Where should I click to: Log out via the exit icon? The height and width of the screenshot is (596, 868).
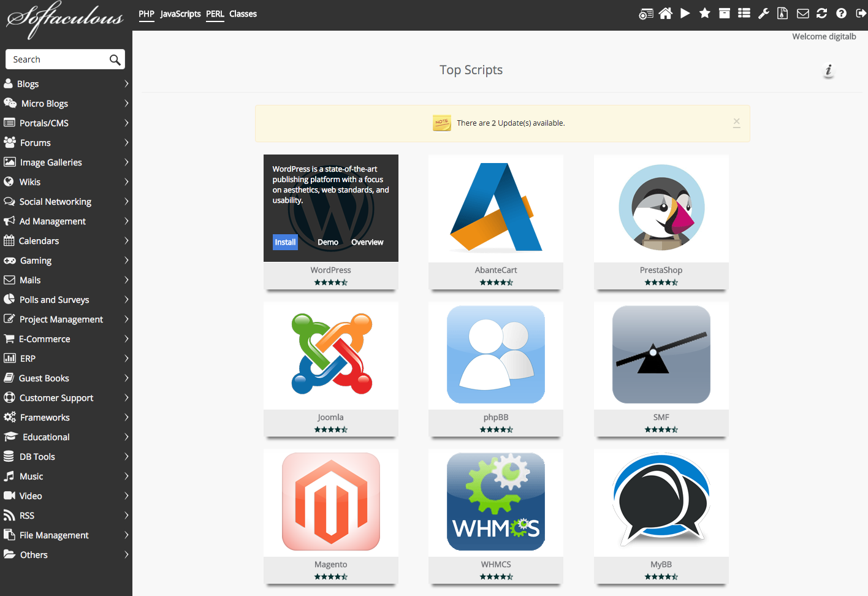[861, 13]
